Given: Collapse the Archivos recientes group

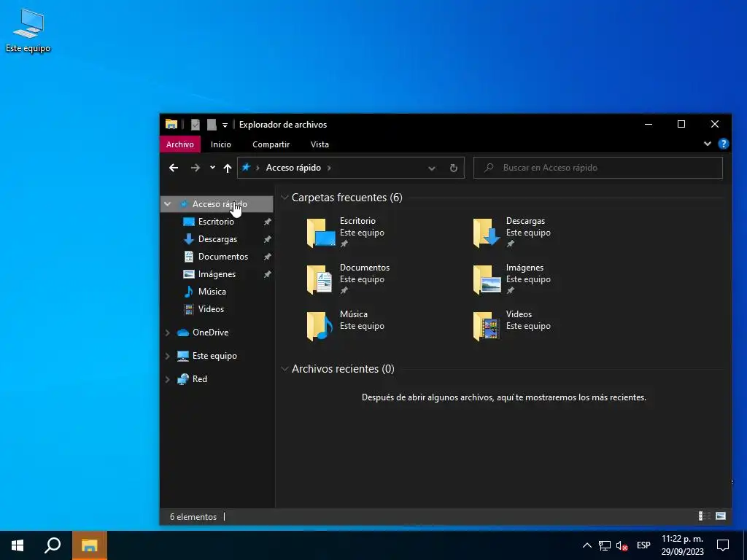Looking at the screenshot, I should point(285,368).
